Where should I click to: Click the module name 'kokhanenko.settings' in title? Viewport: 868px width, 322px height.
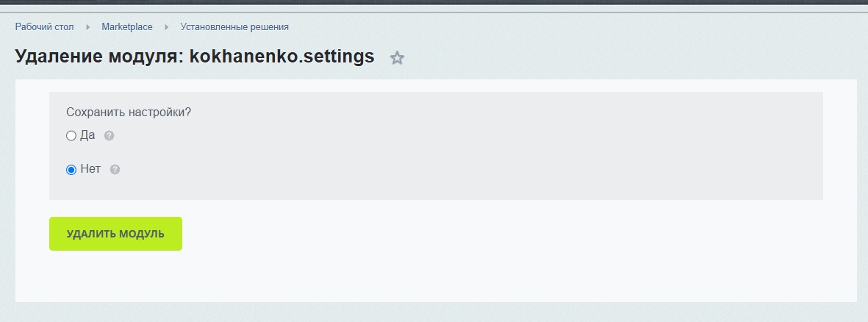pos(281,57)
